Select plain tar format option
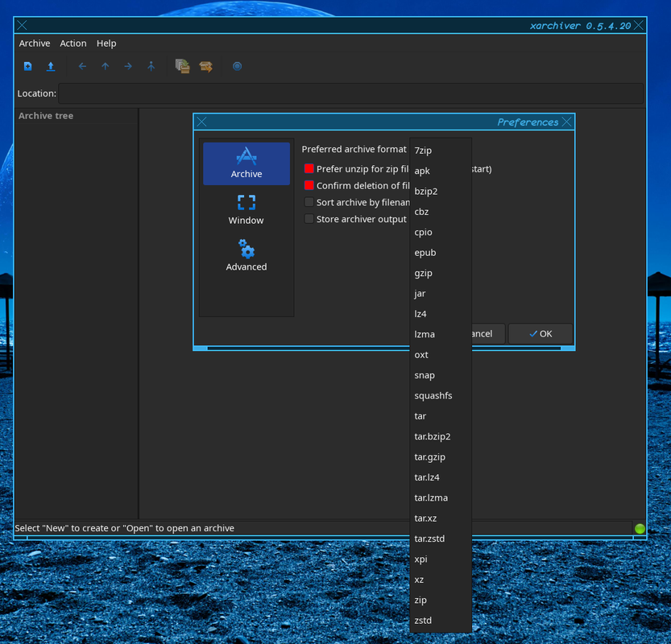This screenshot has width=671, height=644. (441, 416)
